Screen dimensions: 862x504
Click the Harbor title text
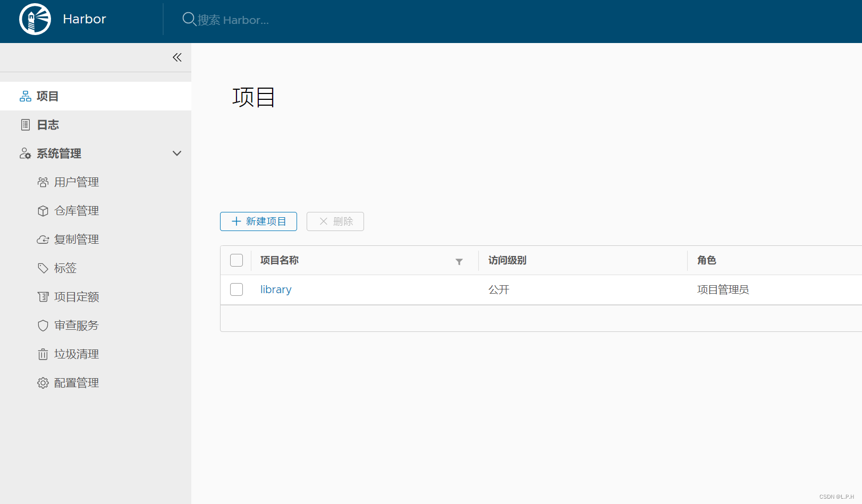(x=84, y=19)
